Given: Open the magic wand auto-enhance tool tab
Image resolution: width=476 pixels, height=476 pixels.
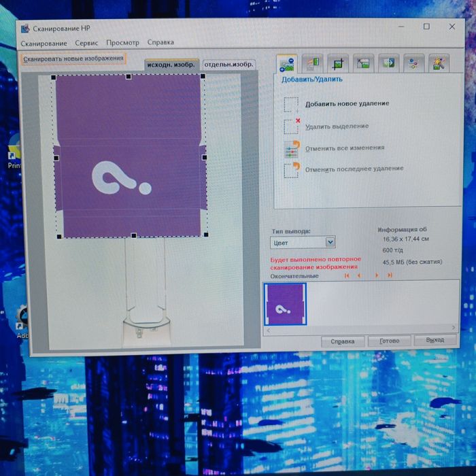Looking at the screenshot, I should 439,63.
